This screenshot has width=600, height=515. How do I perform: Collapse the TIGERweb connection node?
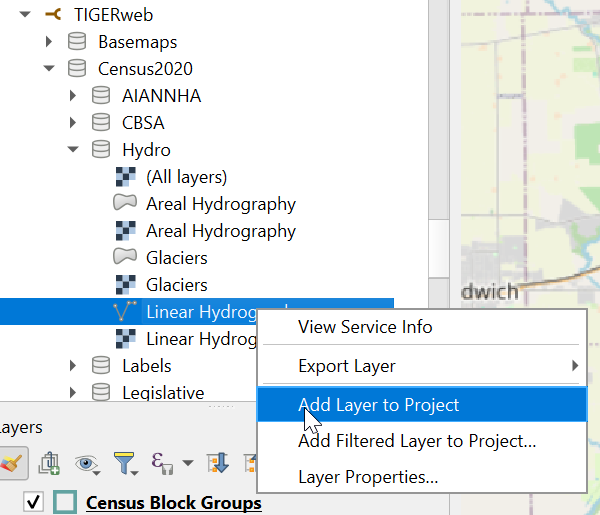point(24,15)
